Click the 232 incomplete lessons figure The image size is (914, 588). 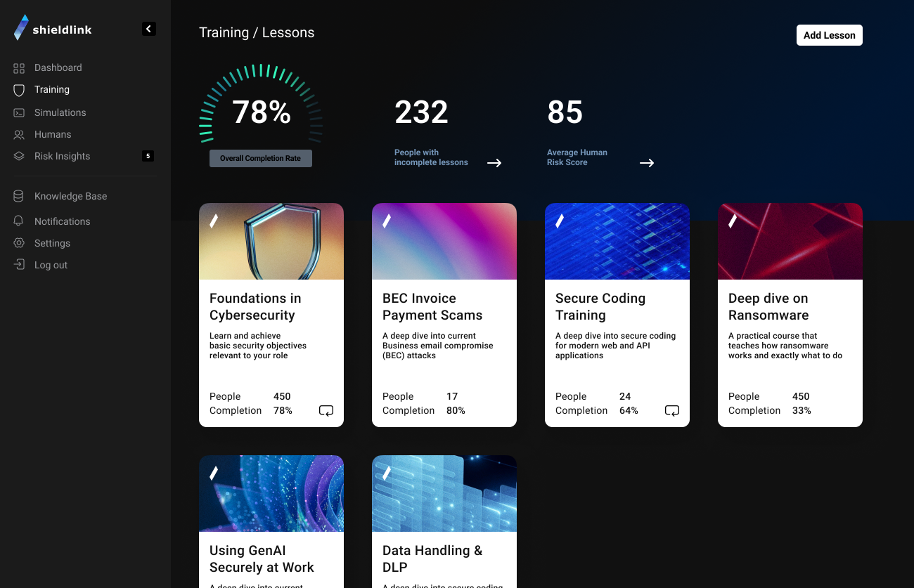point(421,112)
